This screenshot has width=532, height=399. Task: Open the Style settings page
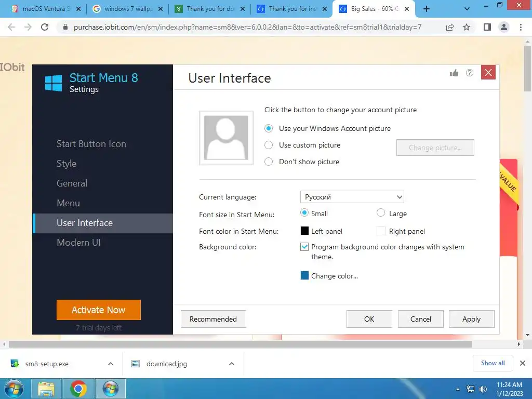coord(66,164)
